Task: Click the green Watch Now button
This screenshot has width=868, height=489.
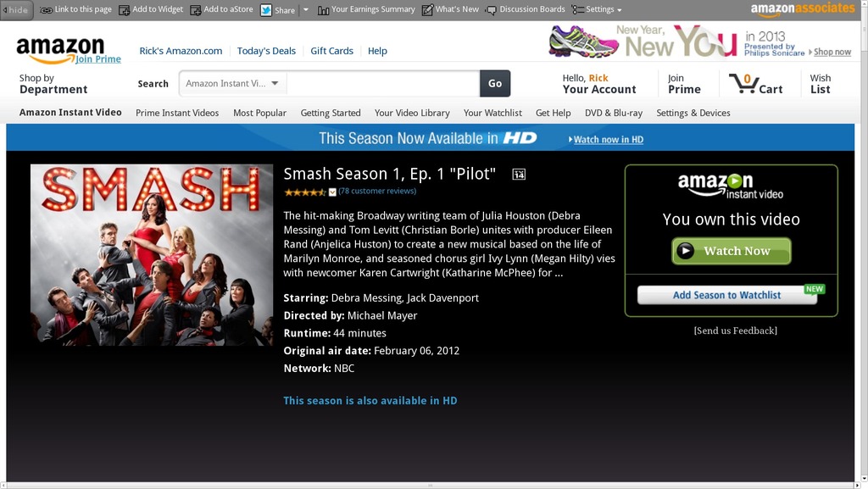Action: pyautogui.click(x=732, y=251)
